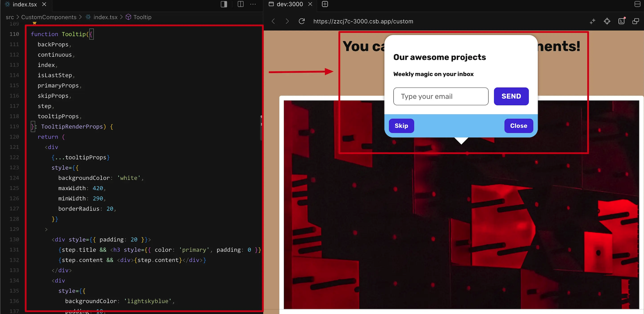Switch to the index.tsx editor tab

coord(25,4)
